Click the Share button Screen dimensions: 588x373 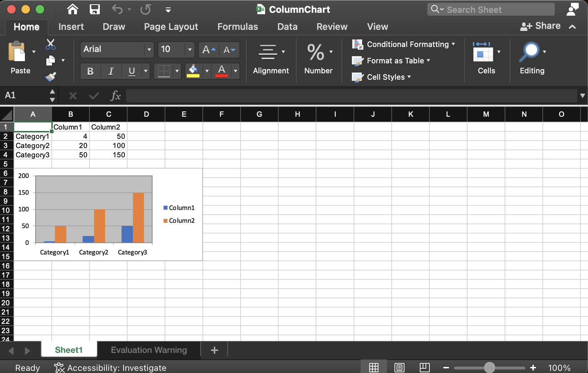540,26
